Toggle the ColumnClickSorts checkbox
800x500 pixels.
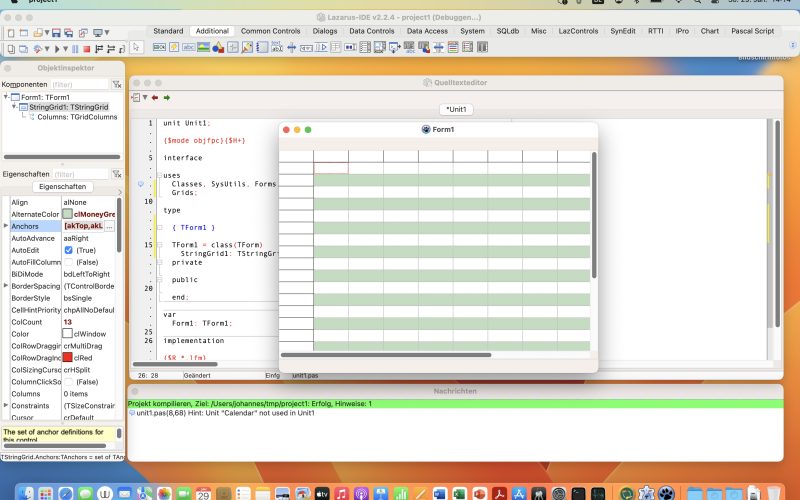click(x=69, y=382)
